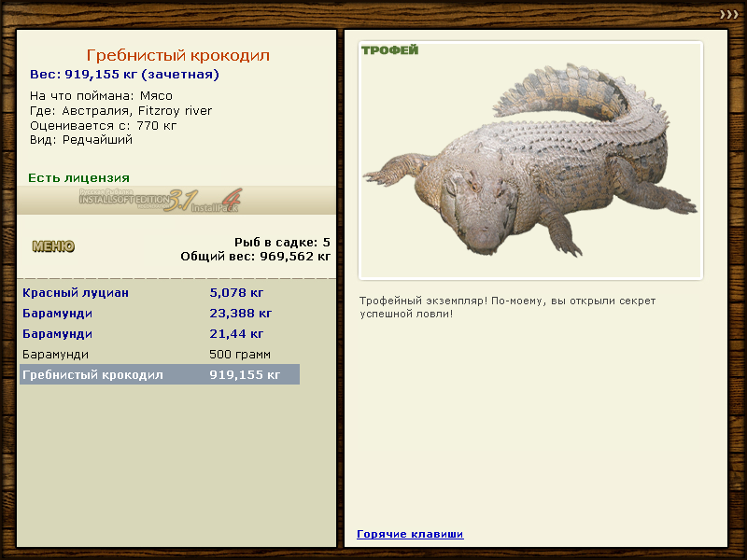
Task: Select the Красный луциан row in list
Action: click(x=76, y=292)
